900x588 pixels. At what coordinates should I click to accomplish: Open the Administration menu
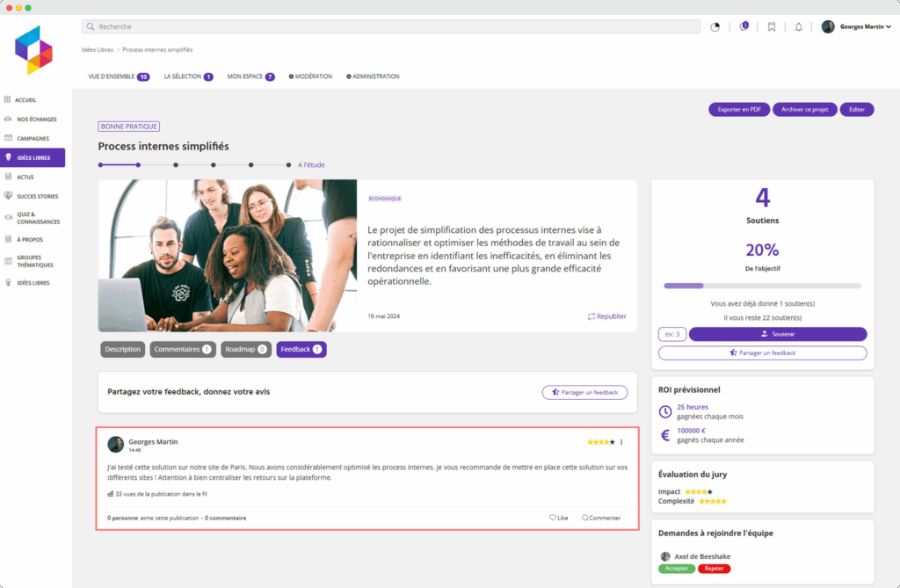coord(373,76)
